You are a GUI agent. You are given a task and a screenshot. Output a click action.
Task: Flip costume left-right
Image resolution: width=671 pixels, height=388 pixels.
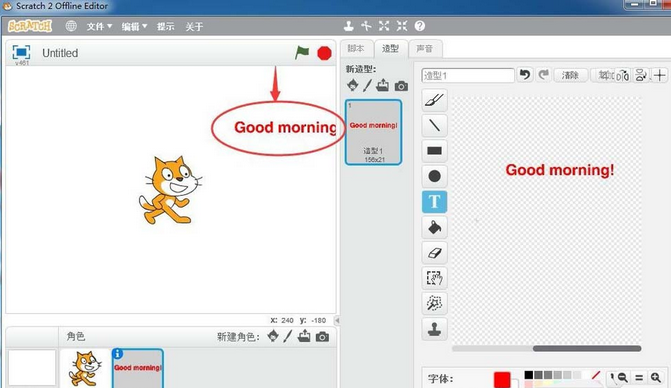(x=623, y=76)
